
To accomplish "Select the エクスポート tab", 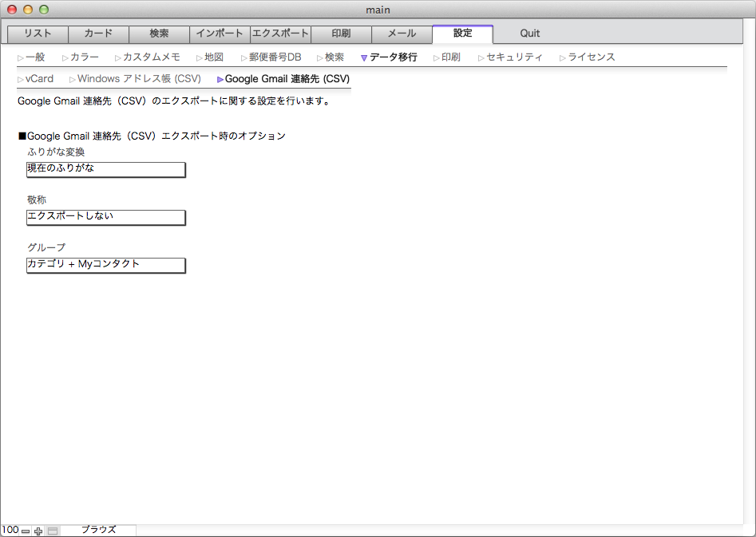I will click(x=280, y=34).
